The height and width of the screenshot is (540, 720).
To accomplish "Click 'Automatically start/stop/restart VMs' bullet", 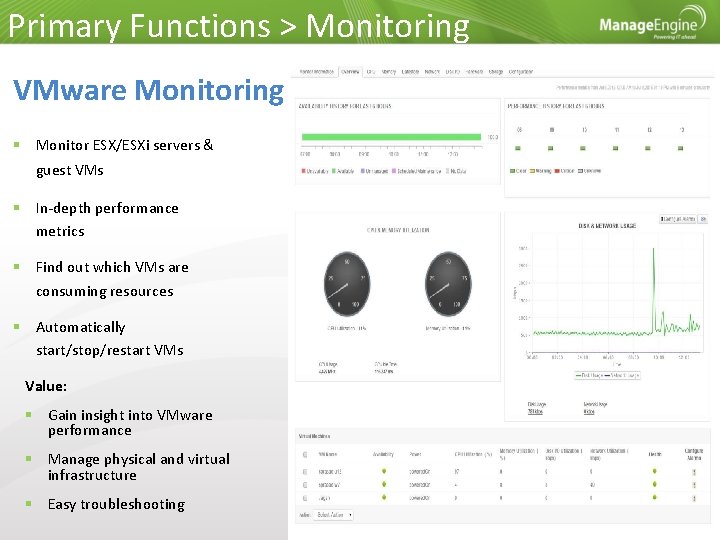I will coord(109,338).
